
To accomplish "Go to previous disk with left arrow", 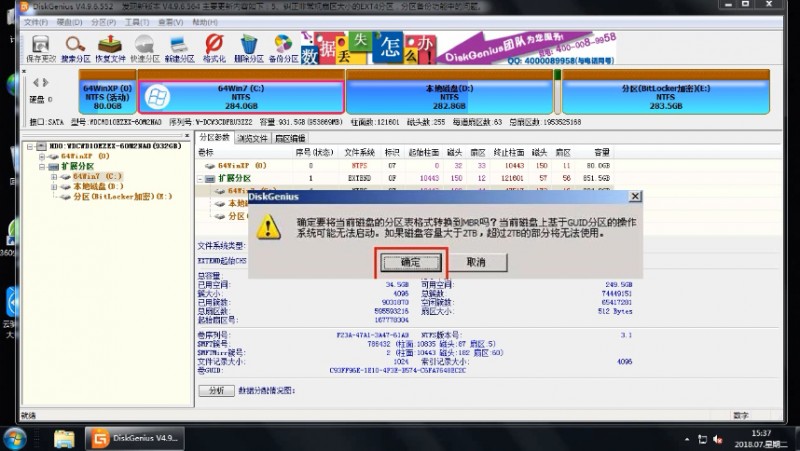I will (36, 82).
